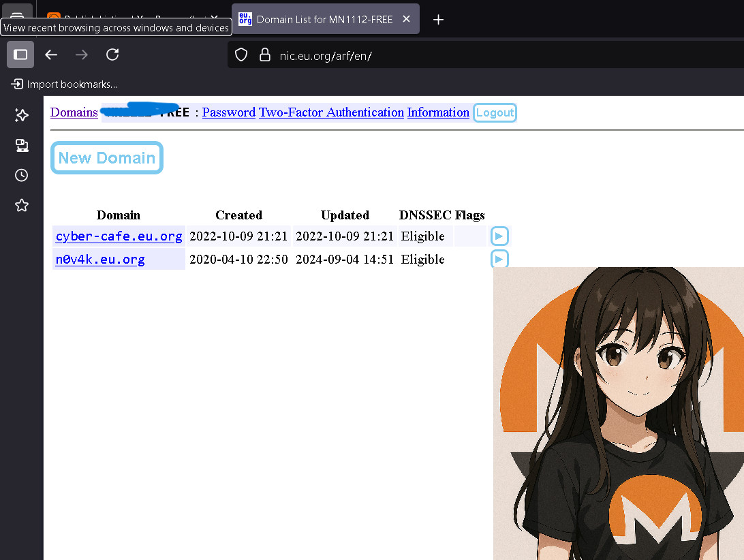
Task: Click the 2020-04-10 22:50 created cell
Action: click(x=238, y=259)
